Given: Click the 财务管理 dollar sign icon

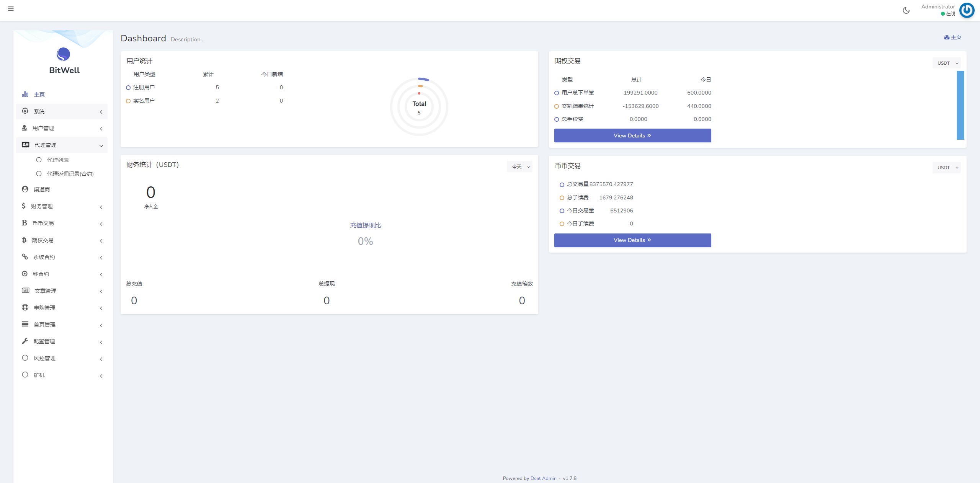Looking at the screenshot, I should (24, 206).
